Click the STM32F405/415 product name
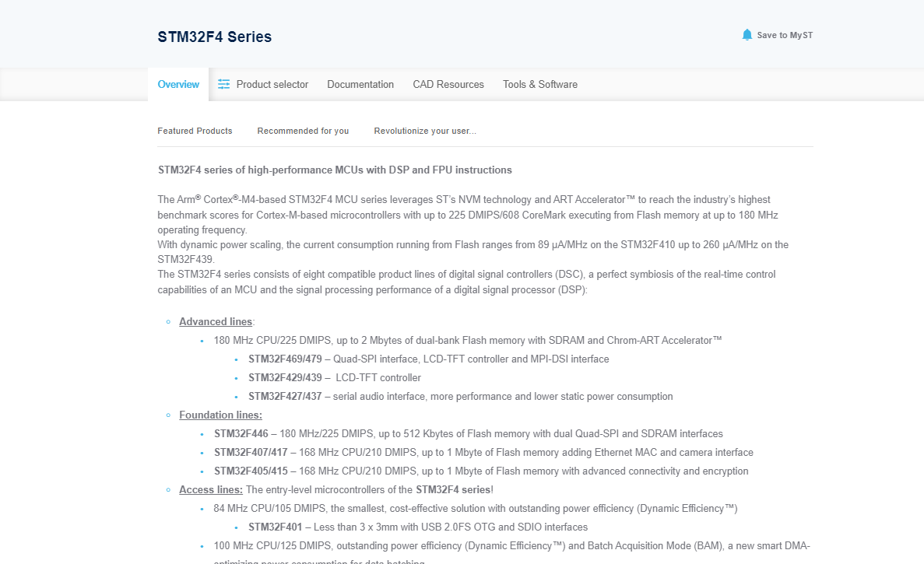924x564 pixels. (x=251, y=471)
